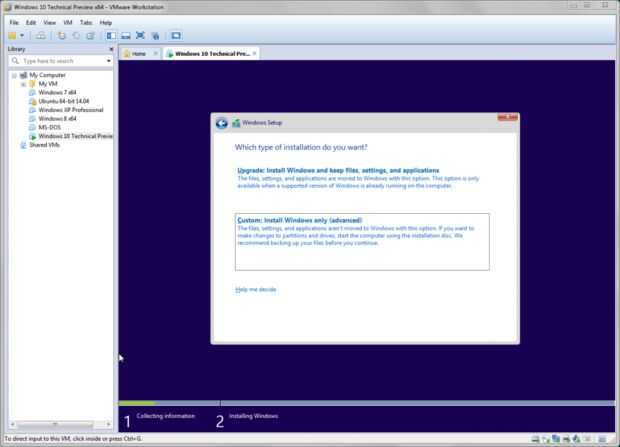
Task: Close the Windows 10 Technical Preview tab
Action: 255,53
